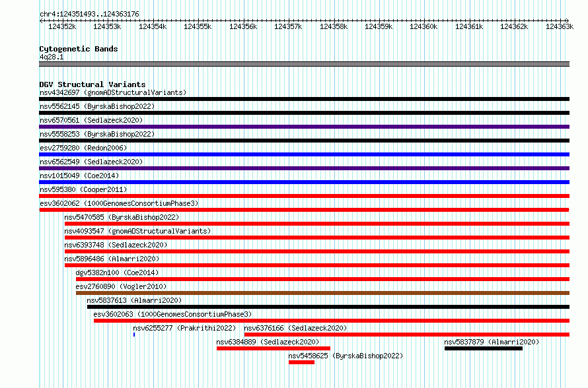Click the 124358k ruler tick label
This screenshot has height=388, width=588.
(334, 27)
